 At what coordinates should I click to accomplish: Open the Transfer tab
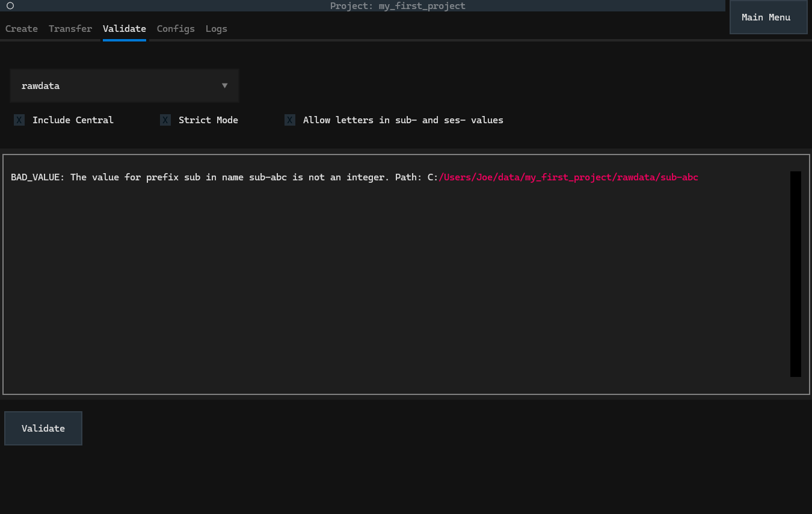coord(70,29)
